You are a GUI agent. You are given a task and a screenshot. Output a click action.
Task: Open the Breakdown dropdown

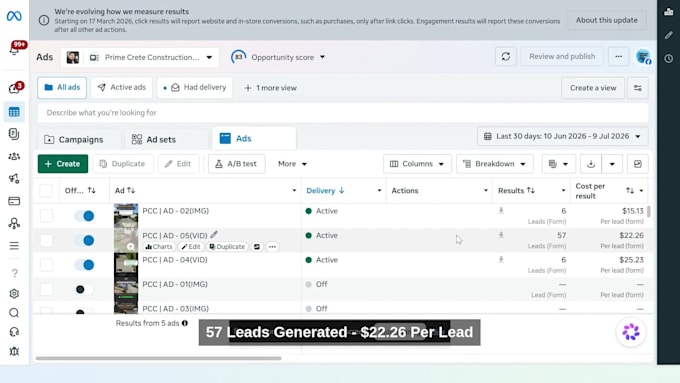click(495, 164)
